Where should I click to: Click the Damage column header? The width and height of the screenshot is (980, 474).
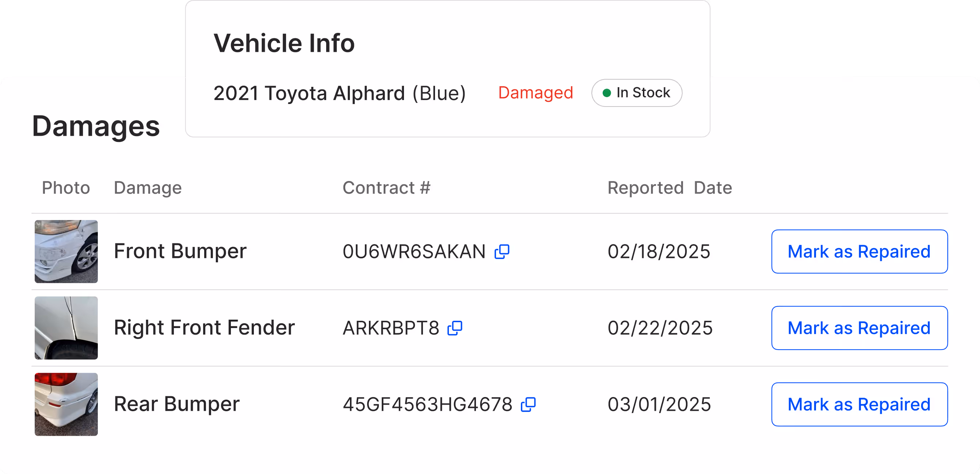[x=148, y=188]
